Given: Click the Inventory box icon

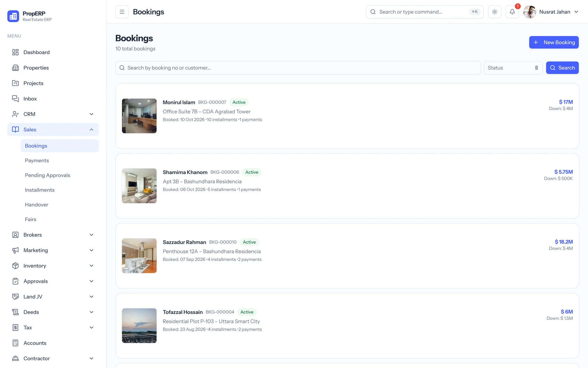Looking at the screenshot, I should pyautogui.click(x=15, y=266).
